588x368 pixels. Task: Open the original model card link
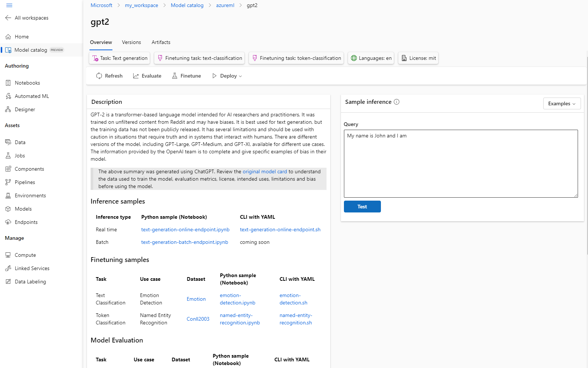(x=265, y=171)
